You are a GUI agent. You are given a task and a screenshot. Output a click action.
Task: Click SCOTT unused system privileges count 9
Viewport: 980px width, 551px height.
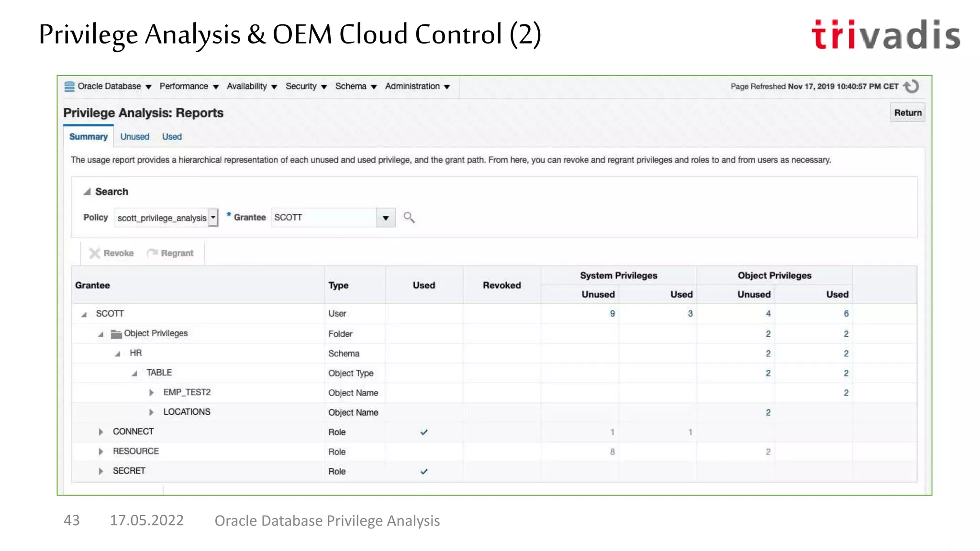coord(612,314)
